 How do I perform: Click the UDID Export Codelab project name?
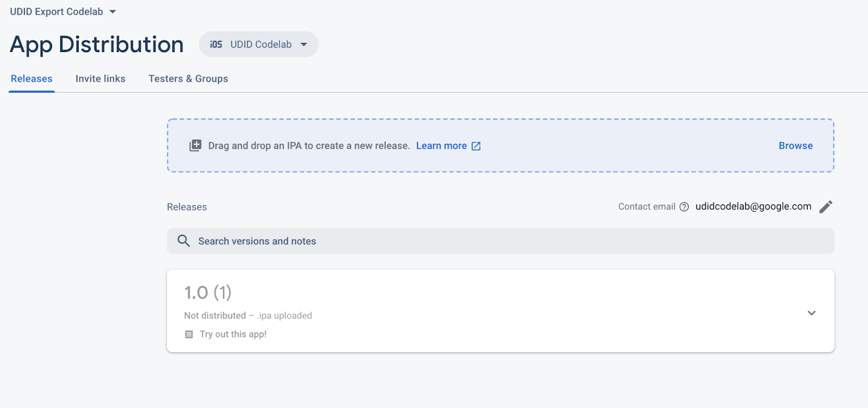click(x=56, y=12)
